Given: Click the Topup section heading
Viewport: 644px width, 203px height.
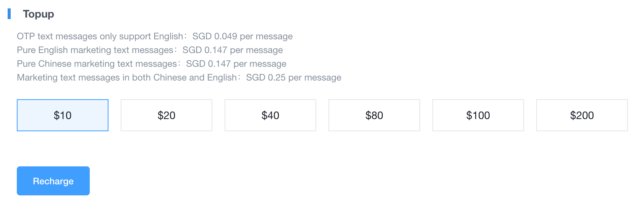Looking at the screenshot, I should coord(38,14).
